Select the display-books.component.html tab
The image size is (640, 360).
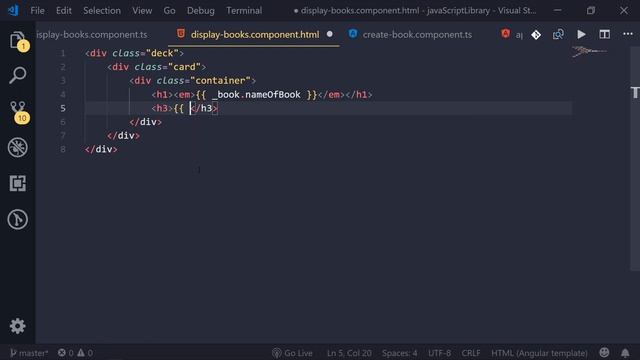click(255, 35)
